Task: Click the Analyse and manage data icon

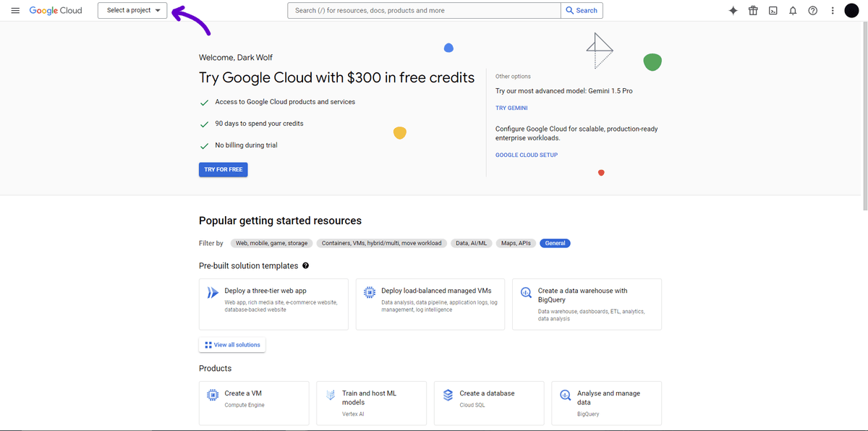Action: (x=566, y=395)
